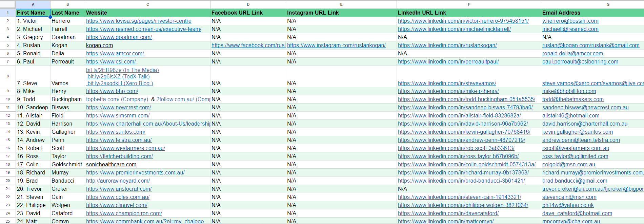Select column A header
The width and height of the screenshot is (644, 224).
(x=33, y=4)
